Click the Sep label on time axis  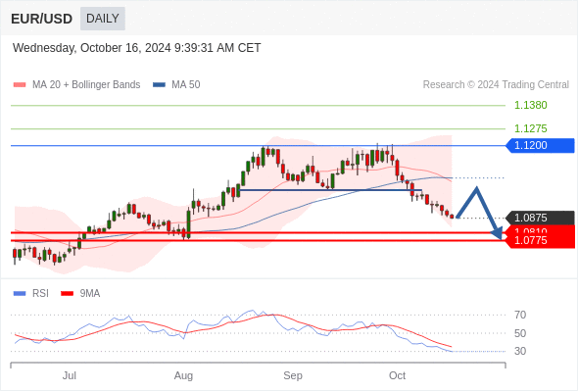(x=293, y=375)
